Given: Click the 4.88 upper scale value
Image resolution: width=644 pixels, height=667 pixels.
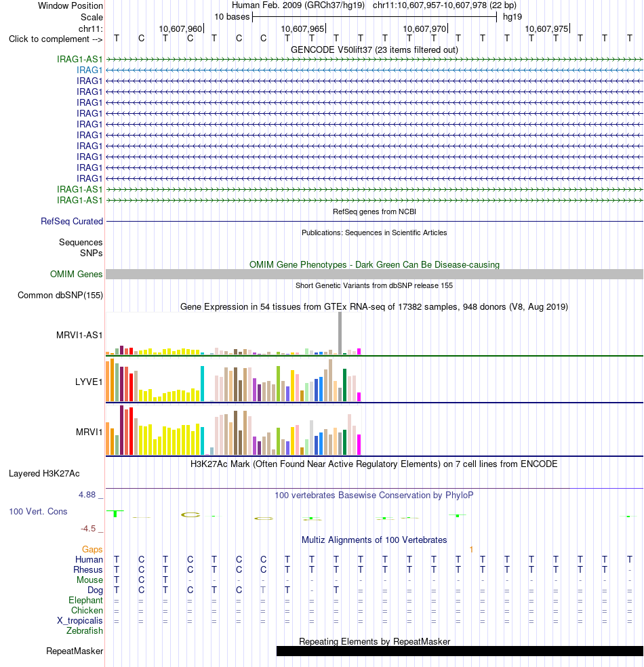Looking at the screenshot, I should (x=87, y=495).
